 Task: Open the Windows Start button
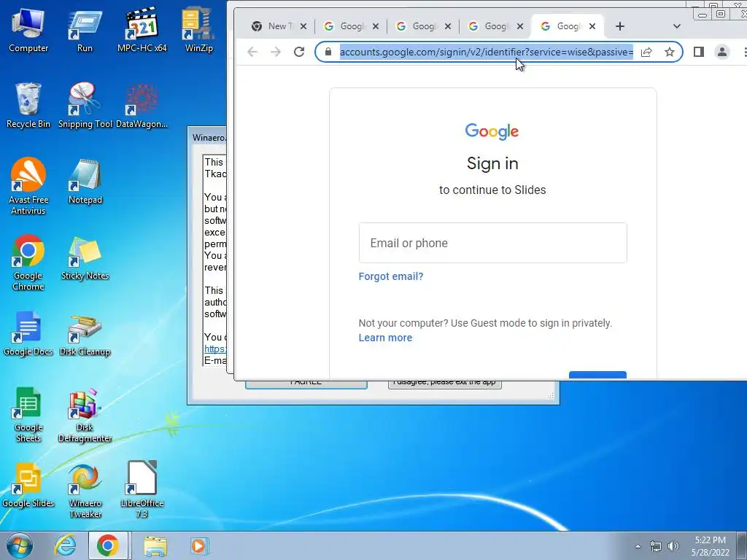coord(19,545)
